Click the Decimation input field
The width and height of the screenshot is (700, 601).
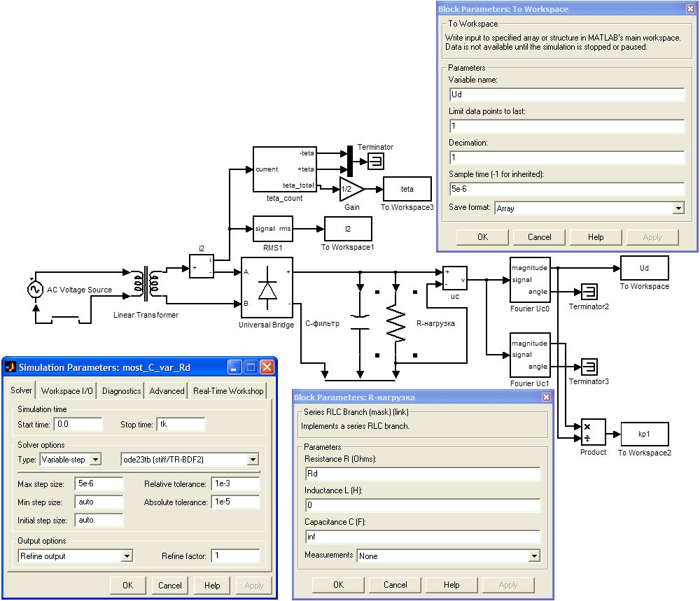click(x=567, y=157)
